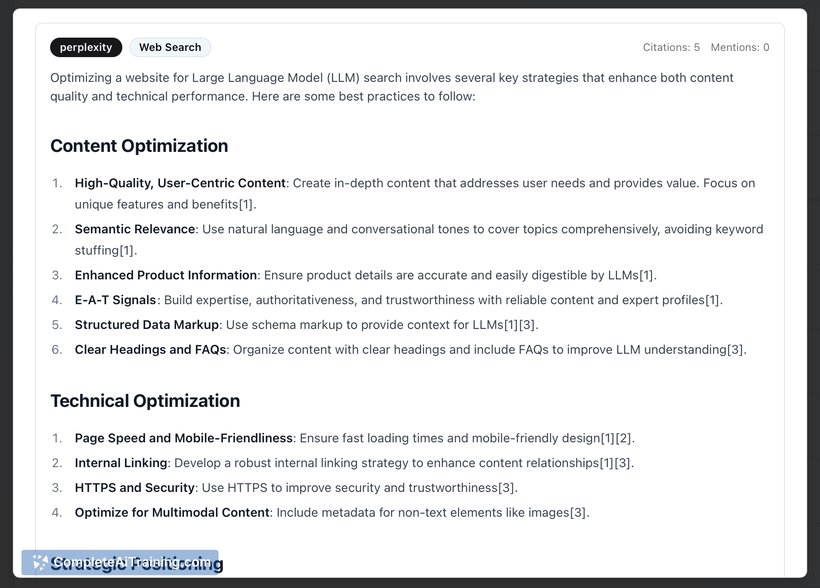Viewport: 820px width, 588px height.
Task: Select the perplexity badge
Action: tap(86, 47)
